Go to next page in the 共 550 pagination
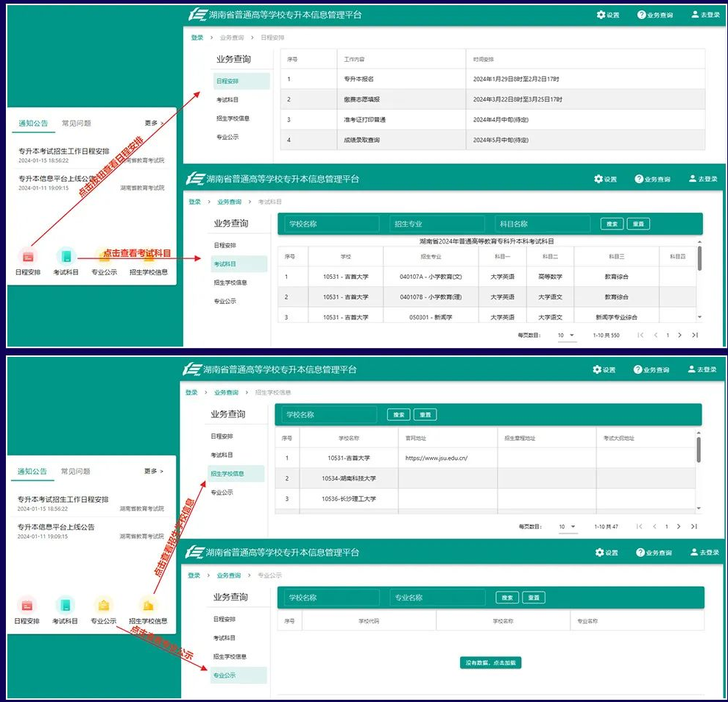 pos(679,336)
